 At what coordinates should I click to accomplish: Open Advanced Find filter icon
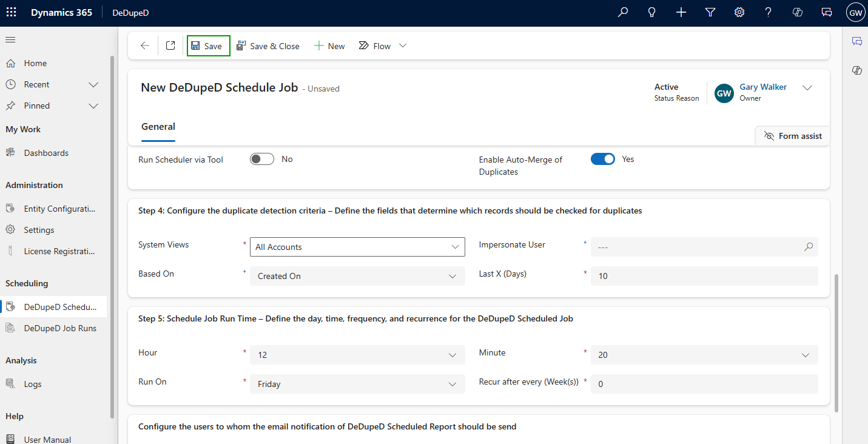(710, 13)
